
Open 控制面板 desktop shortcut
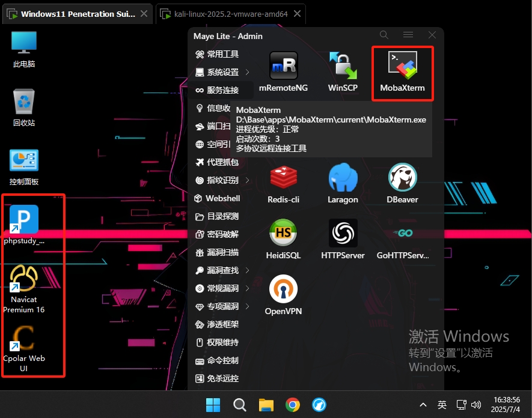(24, 167)
